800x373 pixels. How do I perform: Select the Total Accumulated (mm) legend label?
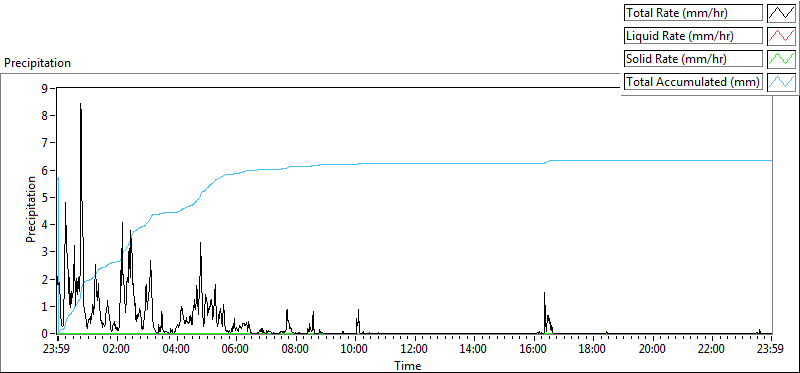[x=693, y=82]
